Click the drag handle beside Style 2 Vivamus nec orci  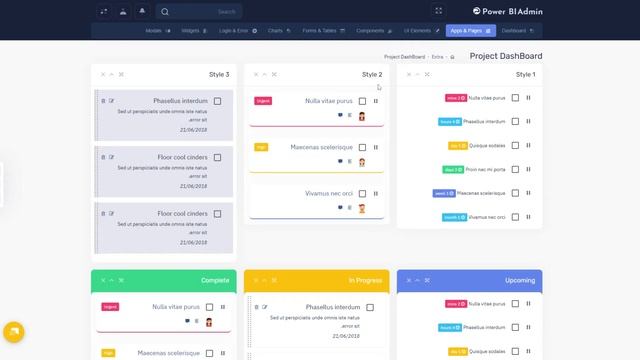pos(376,193)
